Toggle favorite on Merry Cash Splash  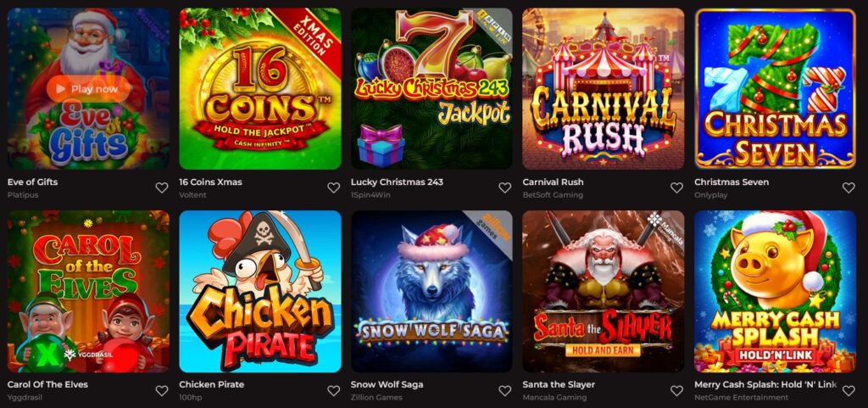pyautogui.click(x=849, y=391)
